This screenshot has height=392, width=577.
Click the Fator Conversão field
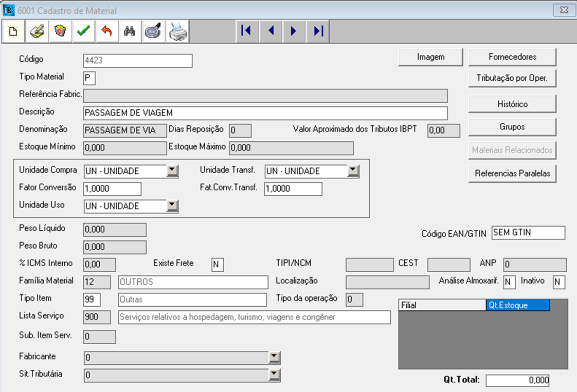[112, 189]
